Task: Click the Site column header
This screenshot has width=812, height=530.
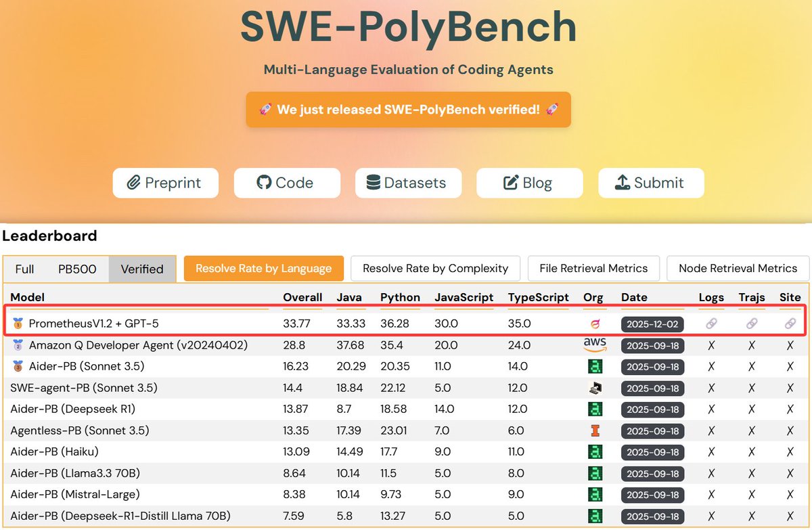Action: (790, 297)
